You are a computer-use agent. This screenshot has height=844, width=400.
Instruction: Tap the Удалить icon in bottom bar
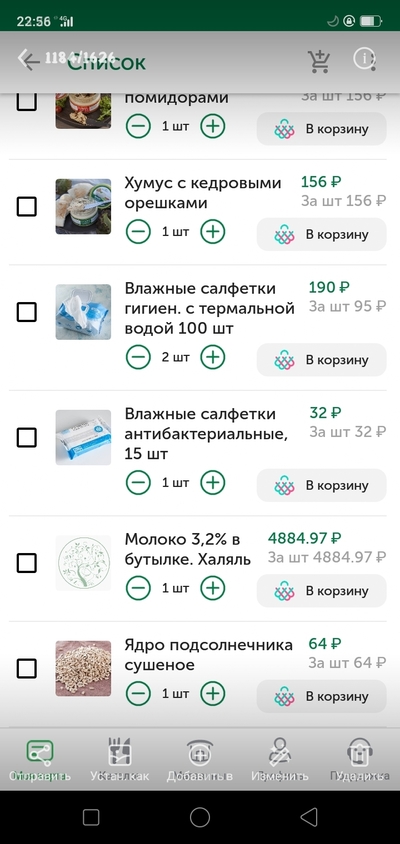(359, 759)
